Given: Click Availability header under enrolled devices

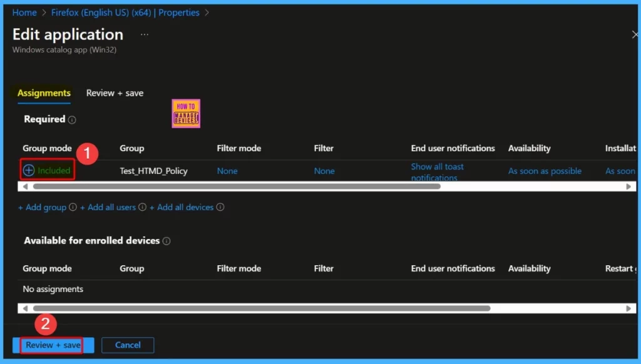Looking at the screenshot, I should tap(529, 269).
